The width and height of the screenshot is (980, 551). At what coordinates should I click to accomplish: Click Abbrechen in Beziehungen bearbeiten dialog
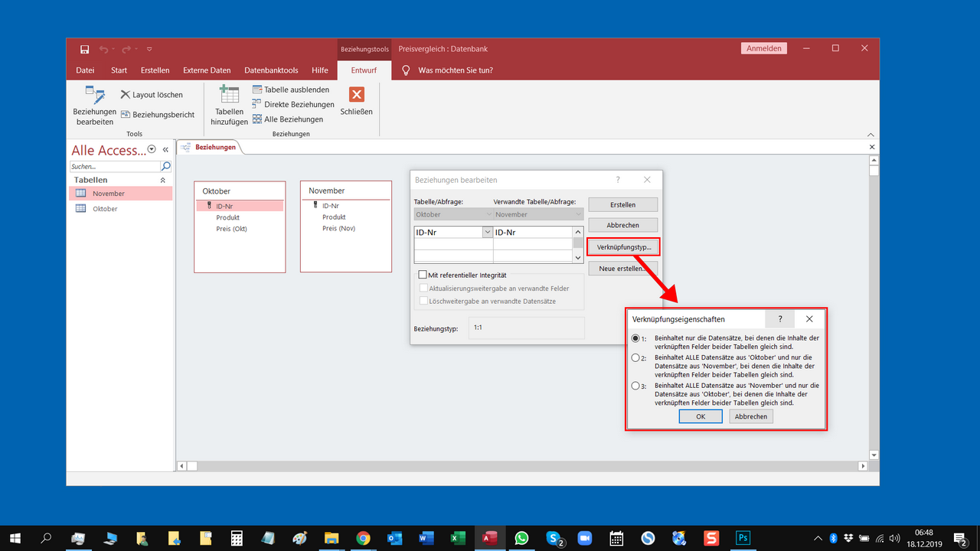622,226
